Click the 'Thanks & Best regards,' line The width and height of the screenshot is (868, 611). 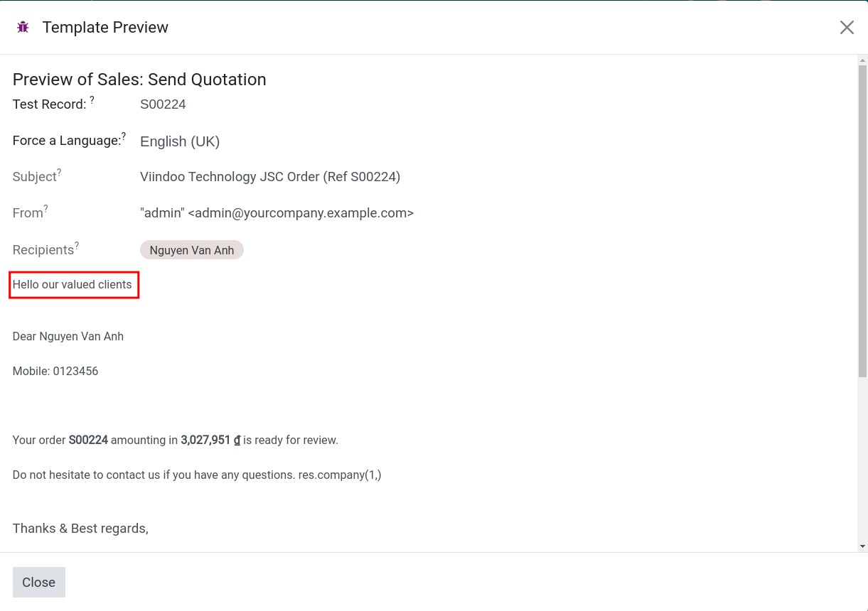point(80,529)
